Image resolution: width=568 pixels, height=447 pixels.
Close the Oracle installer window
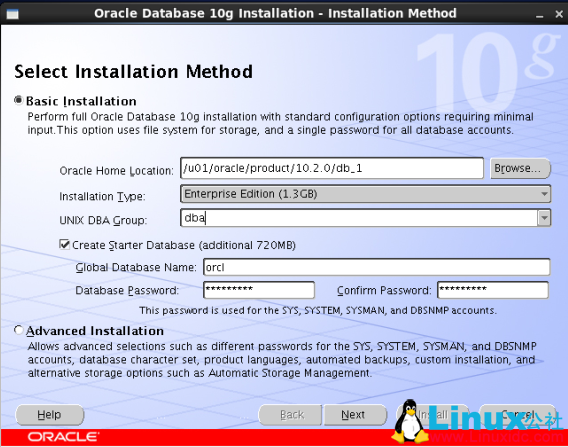(559, 14)
